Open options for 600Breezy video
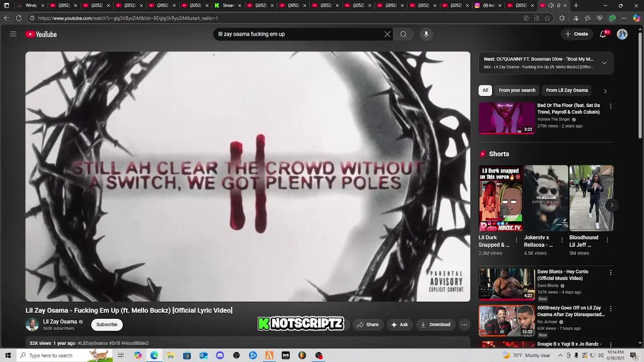 pyautogui.click(x=610, y=309)
